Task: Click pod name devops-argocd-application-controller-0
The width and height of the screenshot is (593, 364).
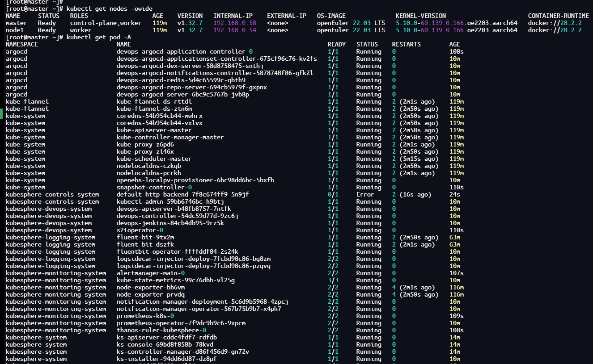Action: pos(185,52)
